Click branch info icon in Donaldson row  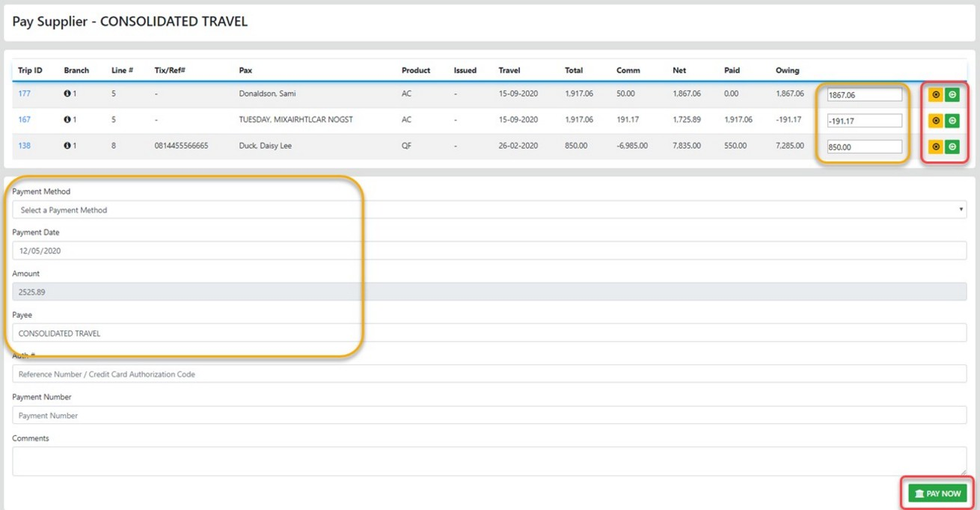(67, 94)
